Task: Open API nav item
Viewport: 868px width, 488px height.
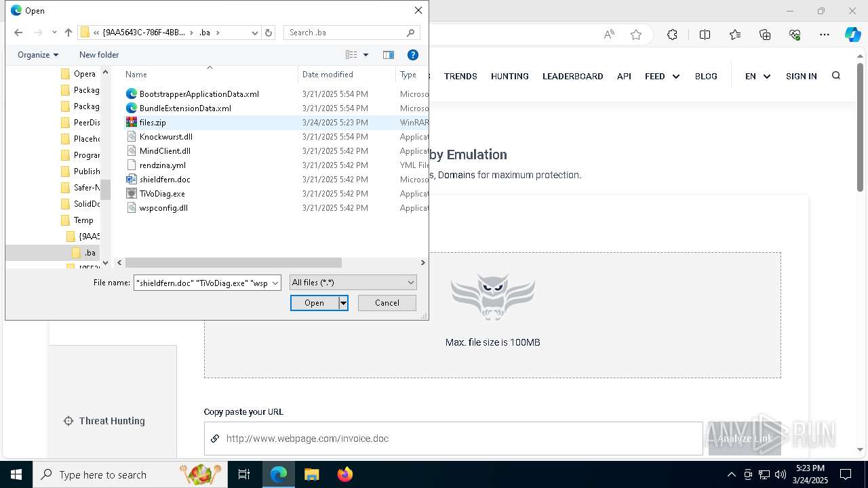Action: pyautogui.click(x=624, y=77)
